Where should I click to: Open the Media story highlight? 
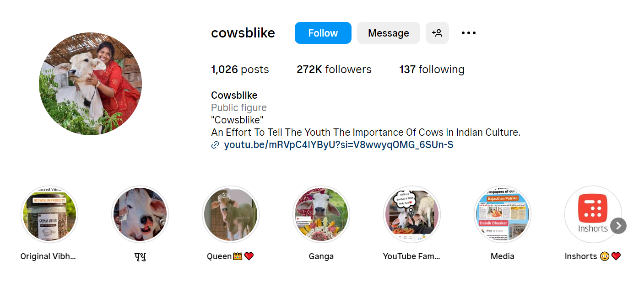tap(503, 214)
